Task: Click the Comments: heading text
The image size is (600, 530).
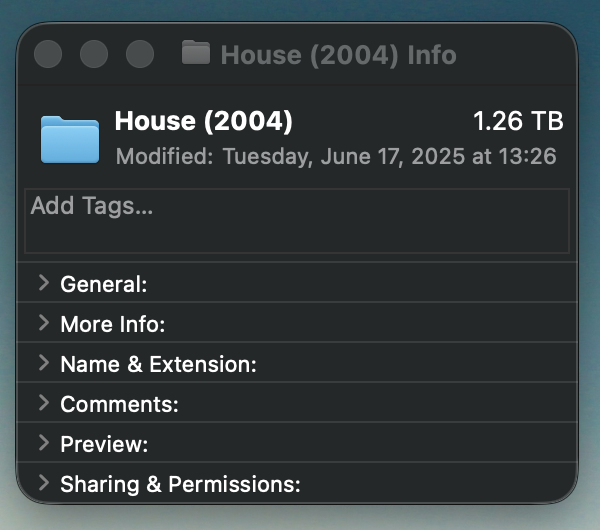Action: pyautogui.click(x=119, y=404)
